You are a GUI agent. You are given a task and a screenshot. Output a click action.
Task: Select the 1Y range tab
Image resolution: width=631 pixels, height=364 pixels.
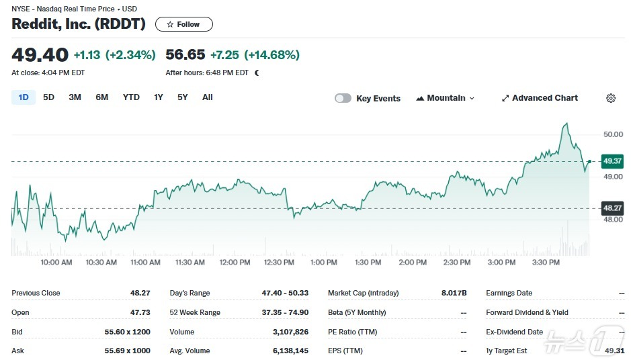[158, 97]
